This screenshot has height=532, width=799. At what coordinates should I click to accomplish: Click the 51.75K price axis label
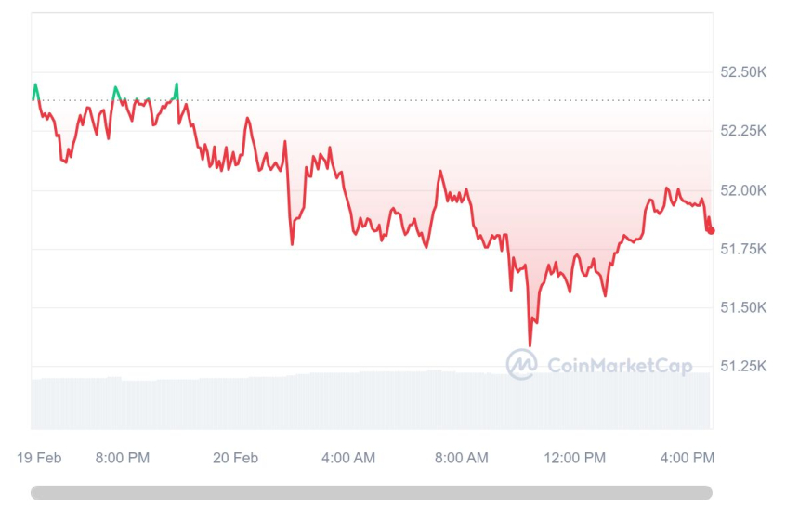pos(743,249)
